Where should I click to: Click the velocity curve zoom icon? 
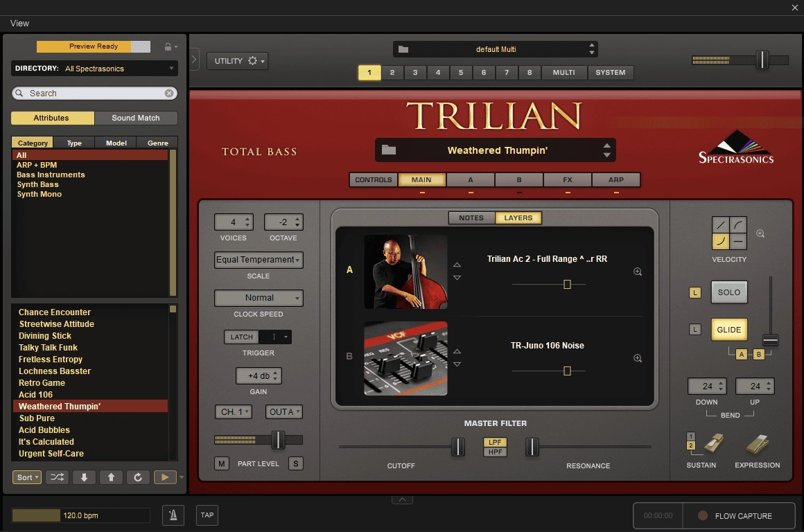point(760,233)
